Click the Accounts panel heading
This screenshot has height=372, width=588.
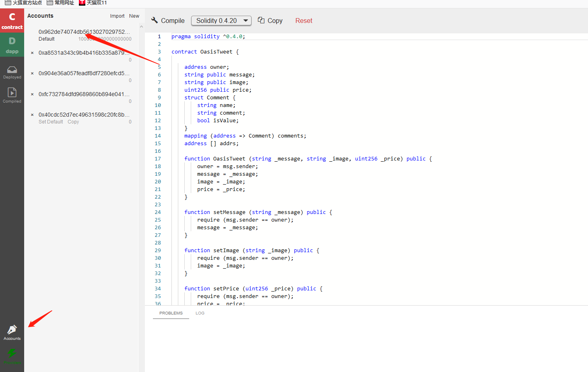click(x=40, y=16)
